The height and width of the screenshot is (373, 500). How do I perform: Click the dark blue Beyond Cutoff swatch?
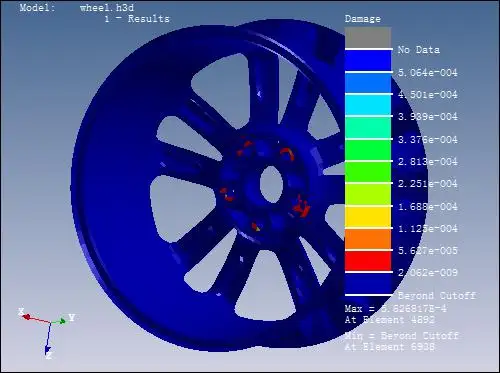(368, 284)
